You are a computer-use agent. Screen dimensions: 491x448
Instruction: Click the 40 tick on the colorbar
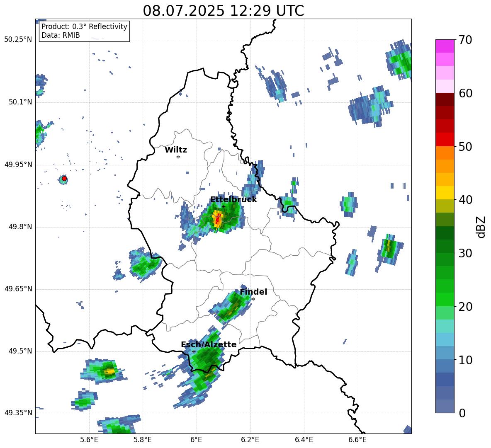[x=465, y=200]
